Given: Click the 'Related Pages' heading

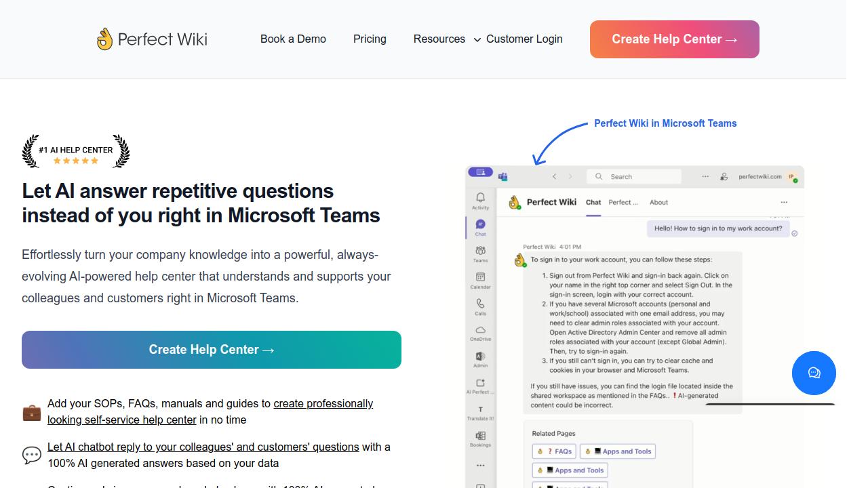Looking at the screenshot, I should point(553,434).
